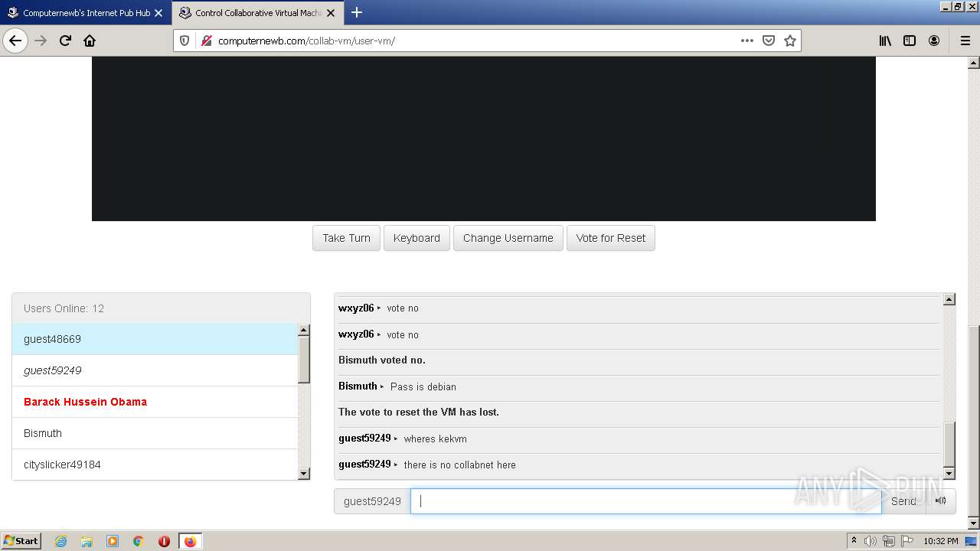980x551 pixels.
Task: Click the page scrollbar down arrow
Action: [x=974, y=523]
